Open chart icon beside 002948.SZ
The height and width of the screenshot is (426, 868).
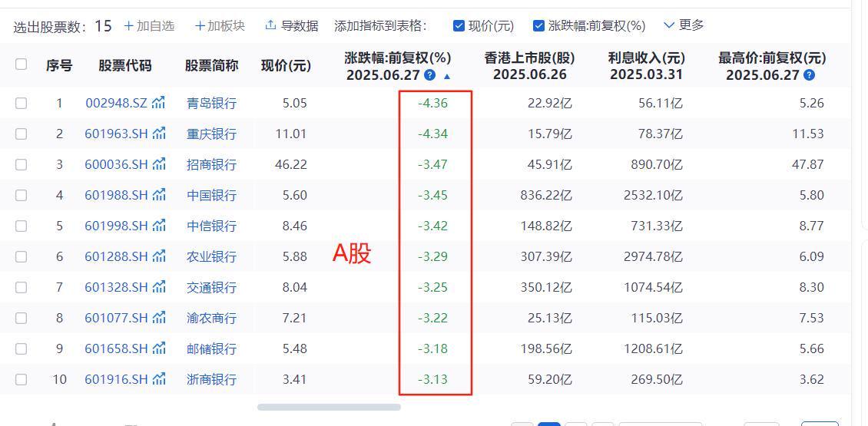coord(159,102)
